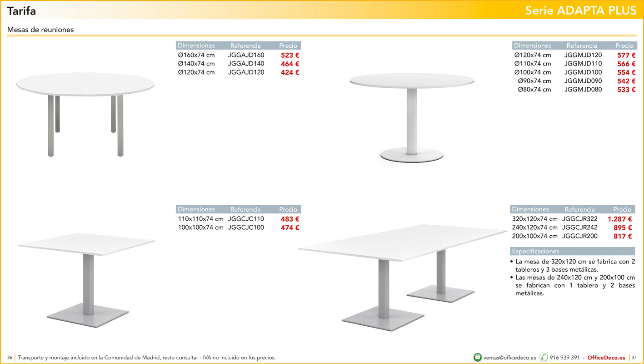Select reference JGGMJD090

click(583, 81)
